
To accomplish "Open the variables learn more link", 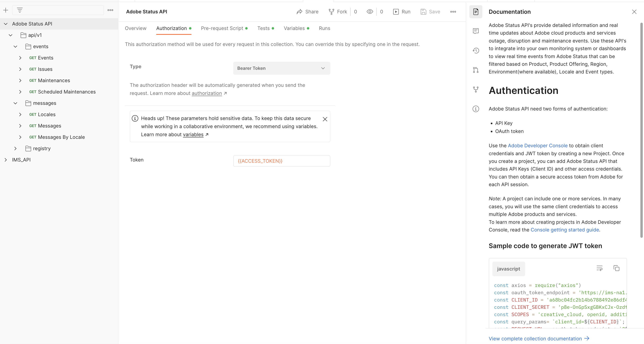I will tap(193, 134).
